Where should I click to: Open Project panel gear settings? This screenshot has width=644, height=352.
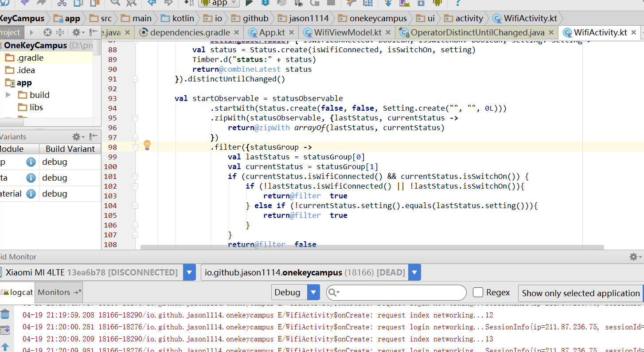pos(77,32)
